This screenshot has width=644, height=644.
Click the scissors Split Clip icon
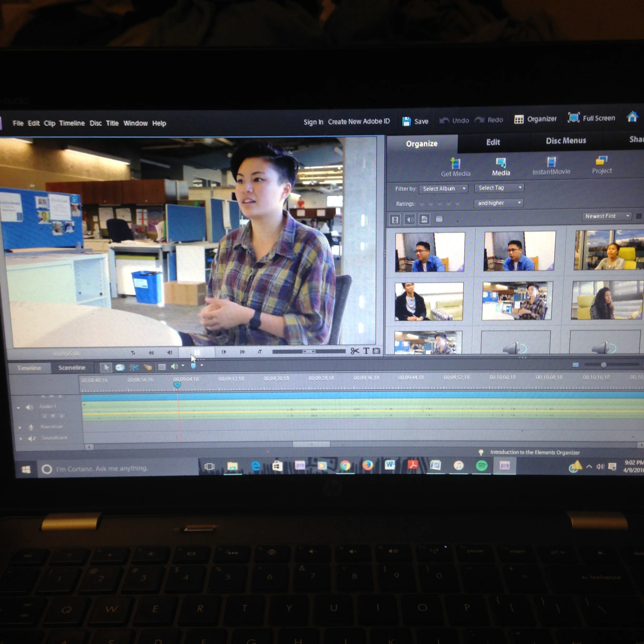tap(355, 351)
